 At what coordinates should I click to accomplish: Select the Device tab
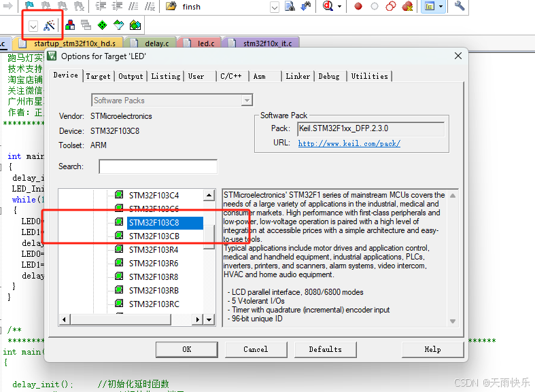click(x=66, y=75)
